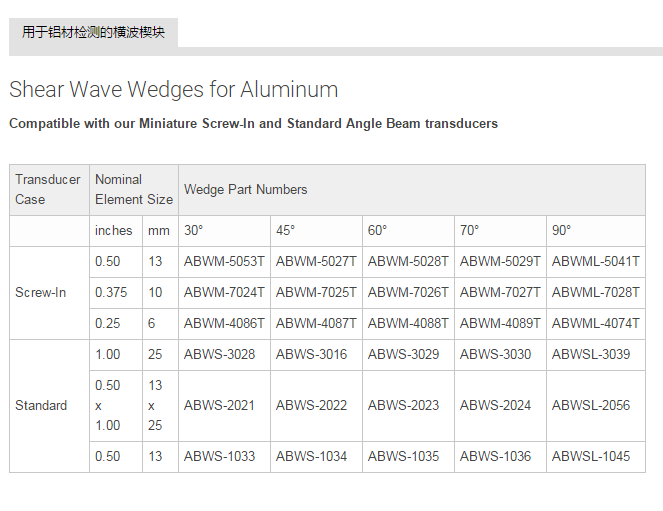Select the ABWM-7026T table cell
Viewport: 663px width, 511px height.
pos(408,293)
